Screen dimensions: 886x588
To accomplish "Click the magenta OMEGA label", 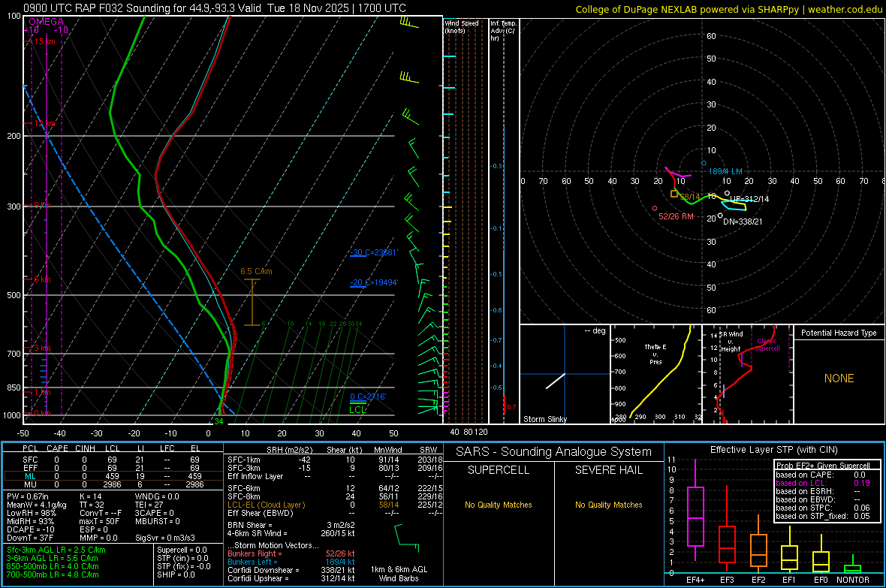I will [x=47, y=22].
